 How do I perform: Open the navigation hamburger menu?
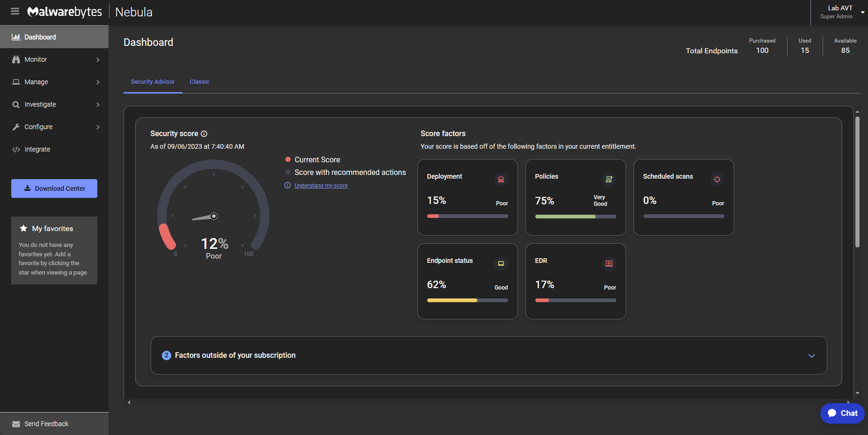pos(15,11)
